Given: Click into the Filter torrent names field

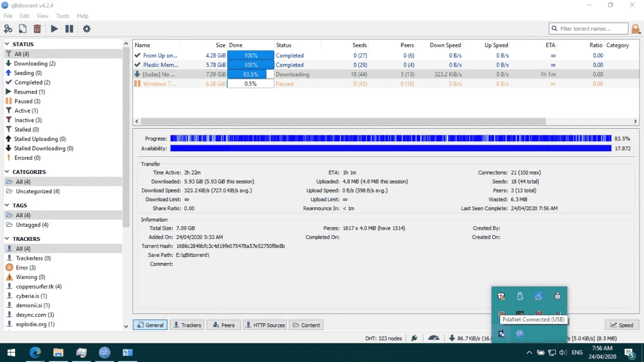Looking at the screenshot, I should (x=589, y=29).
